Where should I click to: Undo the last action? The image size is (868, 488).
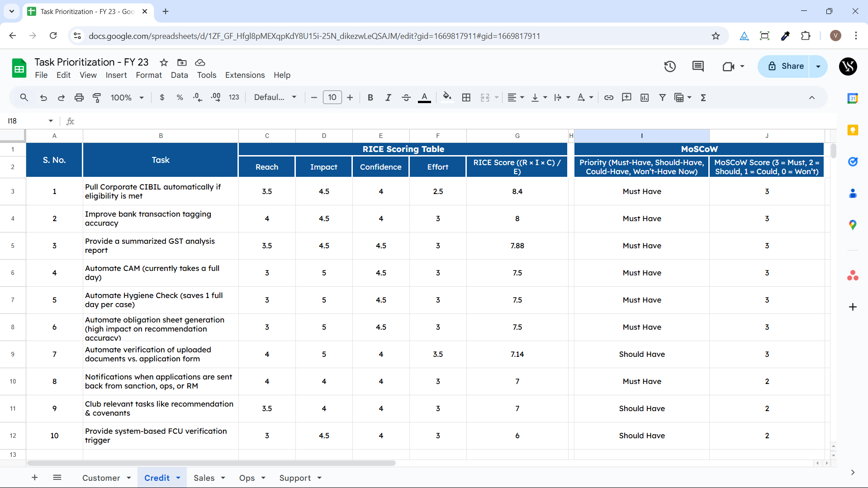[x=43, y=97]
